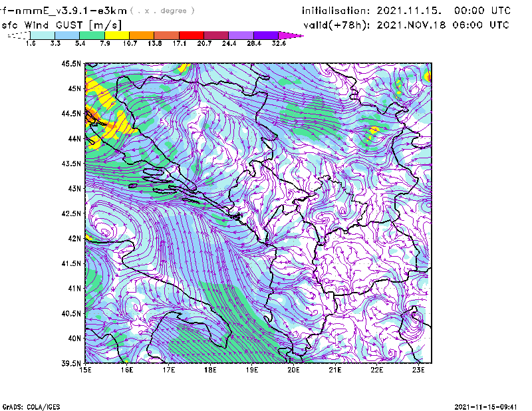Click the legend value '24.4'
The width and height of the screenshot is (532, 411).
tap(229, 43)
